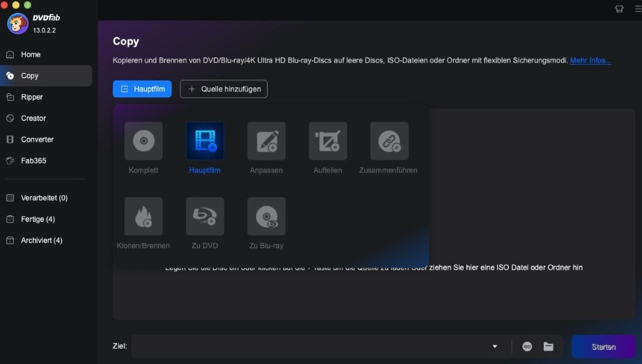The height and width of the screenshot is (364, 642).
Task: Open Fab365 in the sidebar
Action: point(46,161)
